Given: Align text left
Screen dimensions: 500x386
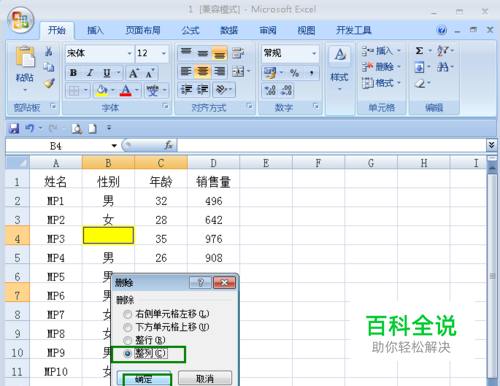Looking at the screenshot, I should (x=186, y=71).
